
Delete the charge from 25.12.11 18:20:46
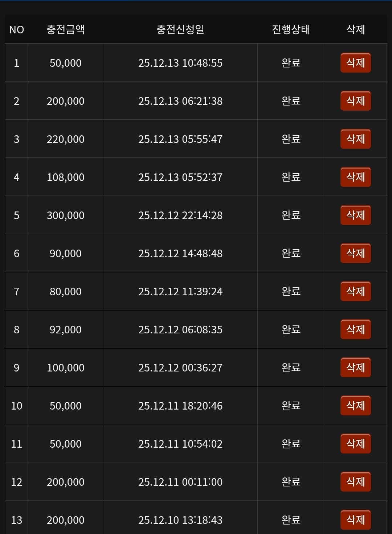355,406
